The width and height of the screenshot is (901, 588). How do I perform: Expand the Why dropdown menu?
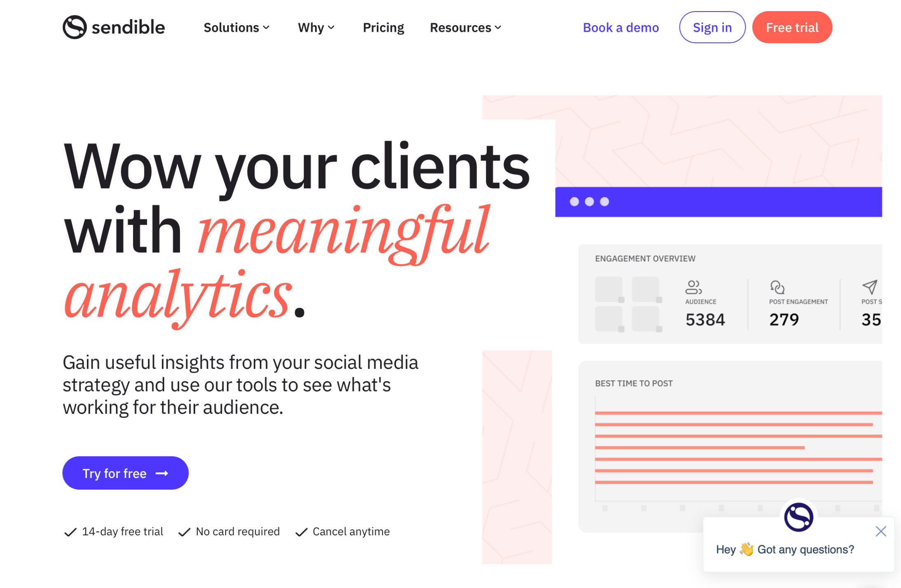click(x=315, y=27)
